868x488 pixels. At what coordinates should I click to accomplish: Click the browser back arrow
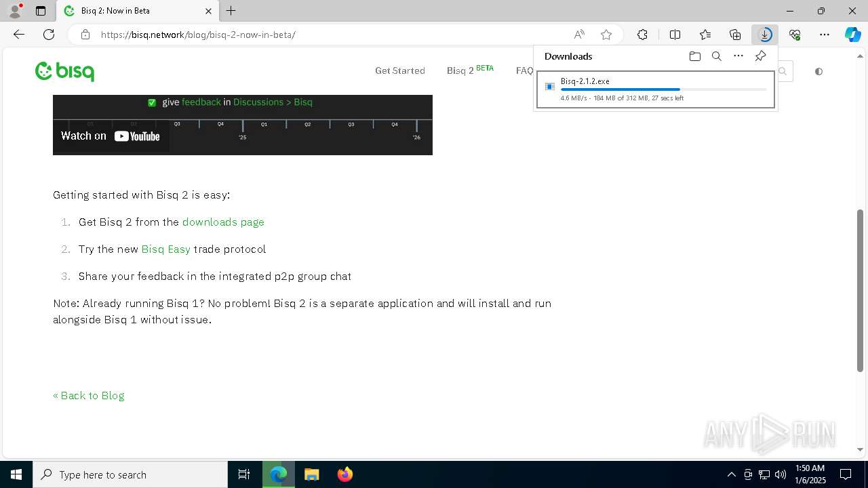(19, 35)
